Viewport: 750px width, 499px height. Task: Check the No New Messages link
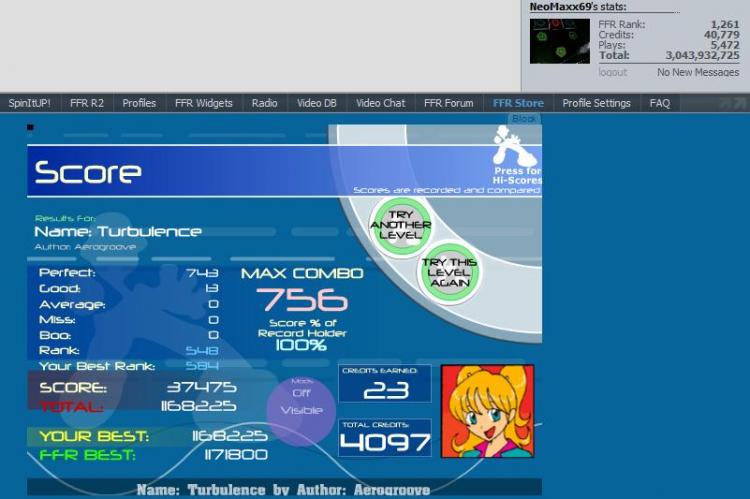(x=698, y=72)
